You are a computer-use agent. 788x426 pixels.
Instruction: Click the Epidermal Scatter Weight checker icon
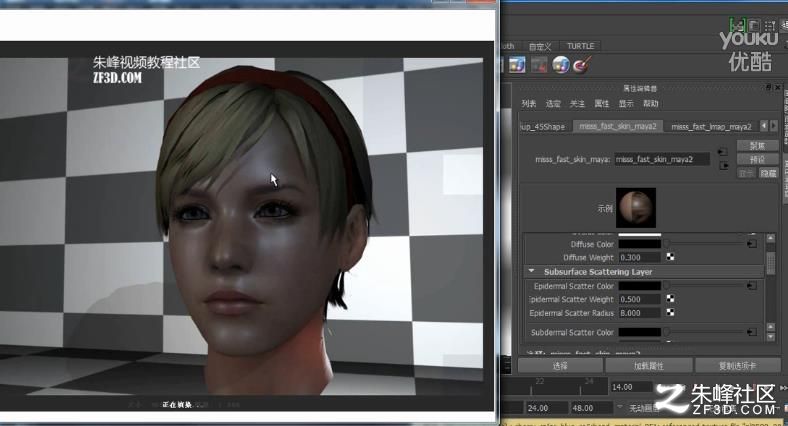point(670,299)
